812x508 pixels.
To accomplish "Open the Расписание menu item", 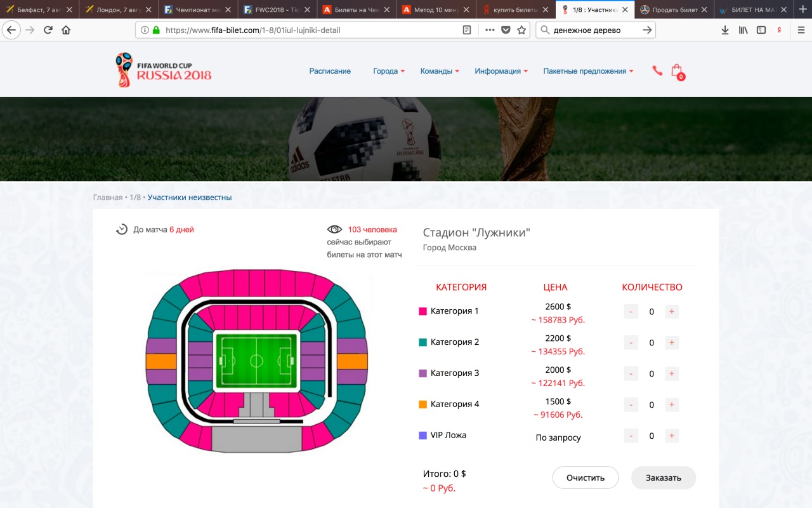I will pos(330,71).
